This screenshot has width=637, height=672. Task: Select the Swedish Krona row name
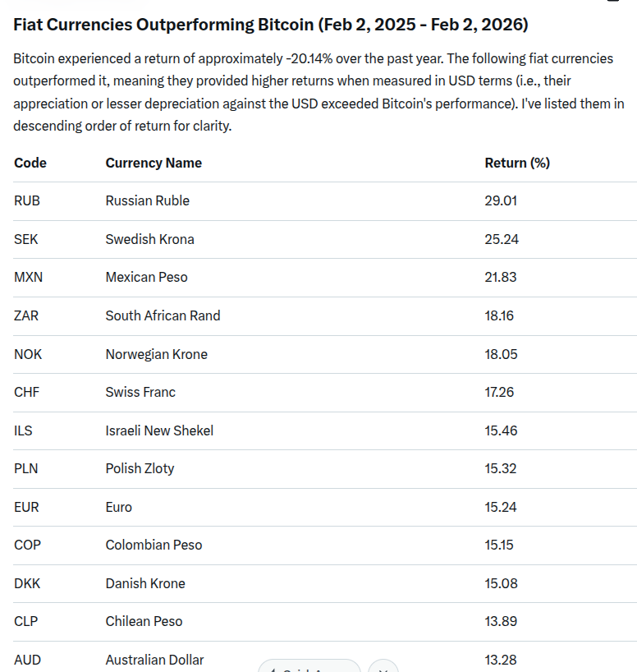click(150, 239)
